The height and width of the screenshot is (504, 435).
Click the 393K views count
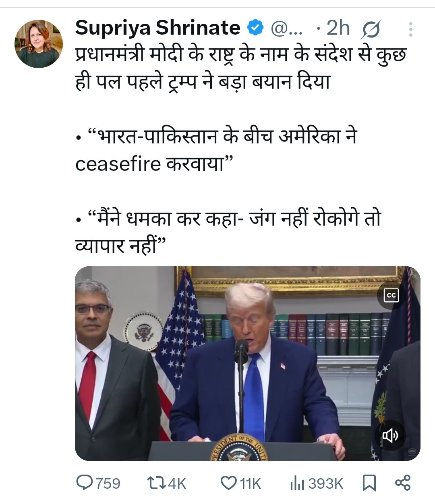[x=326, y=483]
